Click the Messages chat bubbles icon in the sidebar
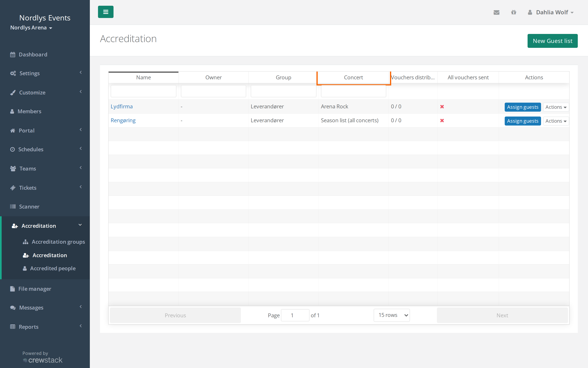The width and height of the screenshot is (588, 368). pos(13,308)
